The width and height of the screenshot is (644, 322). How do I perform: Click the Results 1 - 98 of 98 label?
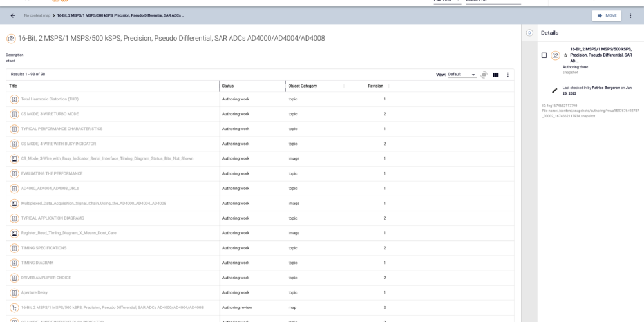coord(28,74)
